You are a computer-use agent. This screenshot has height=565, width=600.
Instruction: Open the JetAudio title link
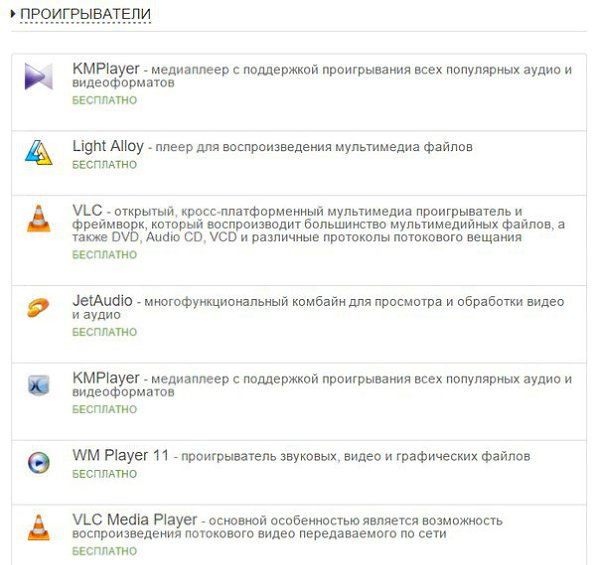click(102, 301)
